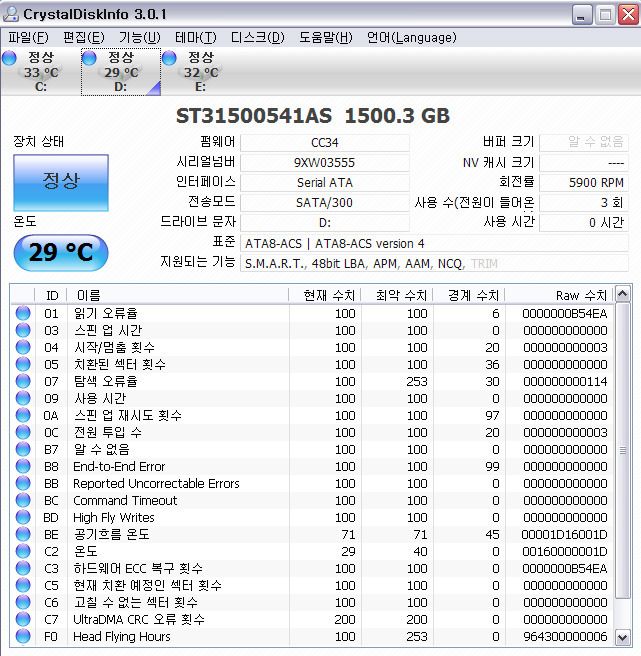641x656 pixels.
Task: Select the 공기흐름 온도 attribute name
Action: [111, 534]
